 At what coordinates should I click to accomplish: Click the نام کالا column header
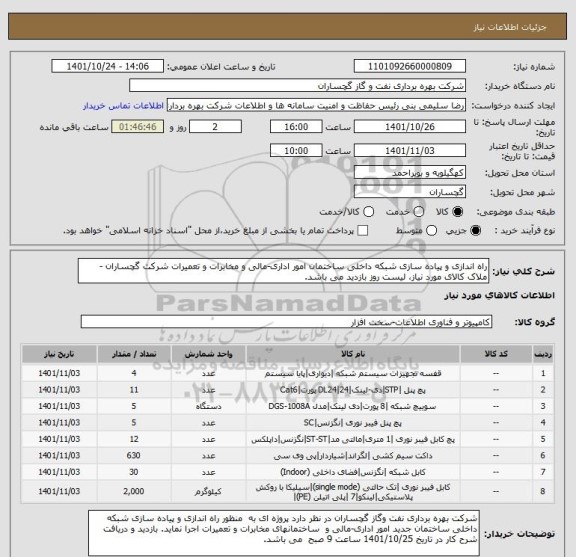(x=353, y=354)
